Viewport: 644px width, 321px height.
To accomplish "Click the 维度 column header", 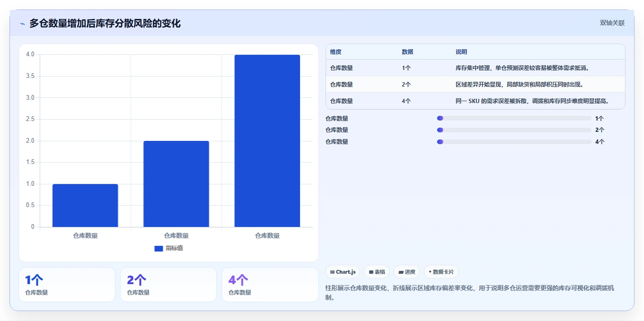I will [x=335, y=52].
